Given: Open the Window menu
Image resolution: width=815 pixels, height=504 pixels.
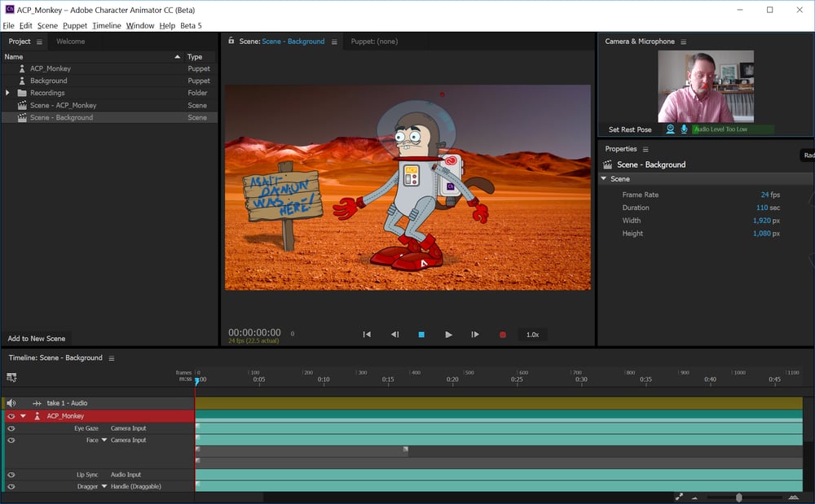Looking at the screenshot, I should pyautogui.click(x=140, y=25).
